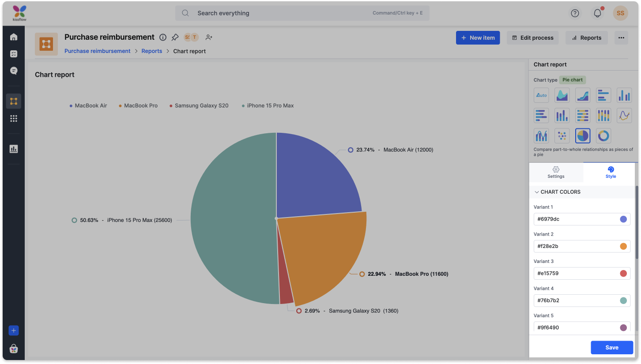Open the Purchase reimbursement breadcrumb link
The height and width of the screenshot is (364, 641).
click(x=98, y=51)
